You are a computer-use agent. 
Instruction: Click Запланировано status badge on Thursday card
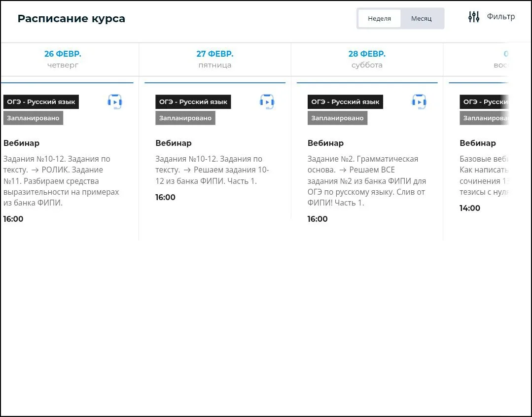[x=33, y=118]
